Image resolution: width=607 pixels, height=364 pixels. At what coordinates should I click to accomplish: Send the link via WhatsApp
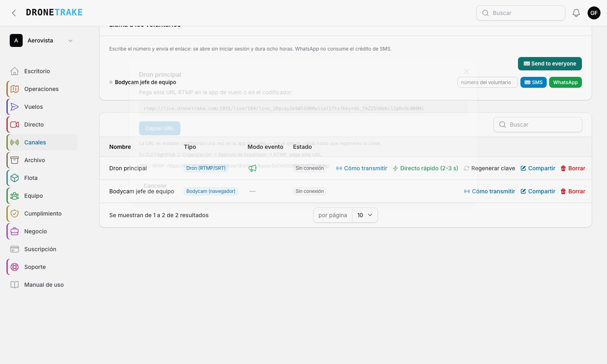(565, 83)
